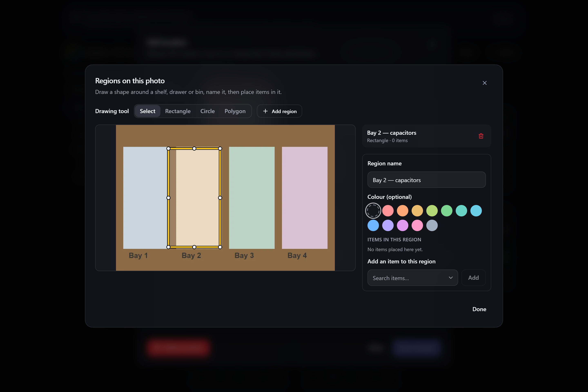Image resolution: width=588 pixels, height=392 pixels.
Task: Choose the orange colour swatch
Action: click(x=402, y=210)
